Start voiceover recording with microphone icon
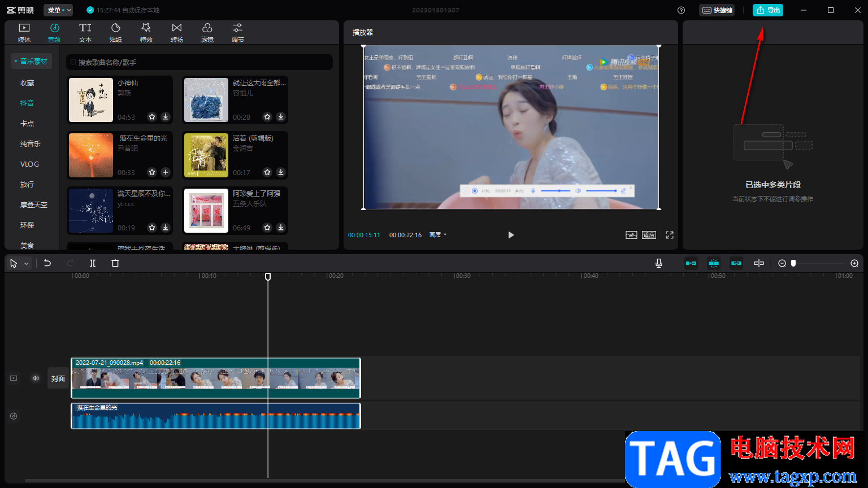This screenshot has height=488, width=868. (659, 263)
